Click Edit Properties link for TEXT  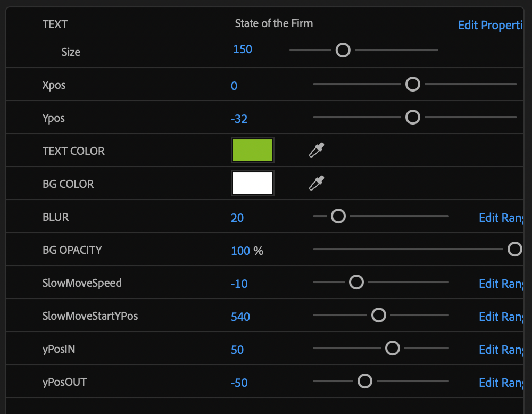click(x=491, y=25)
